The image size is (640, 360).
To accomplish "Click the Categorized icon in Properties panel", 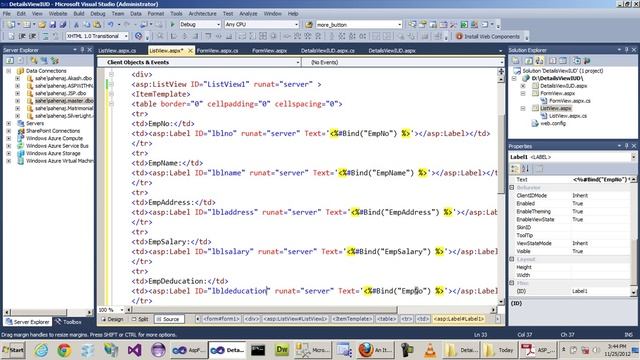I will (x=515, y=168).
